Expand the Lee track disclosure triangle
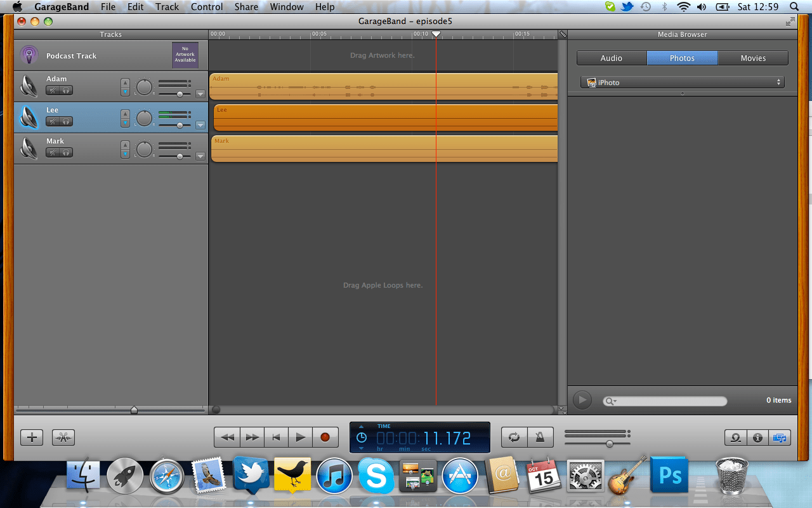This screenshot has height=508, width=812. point(200,125)
